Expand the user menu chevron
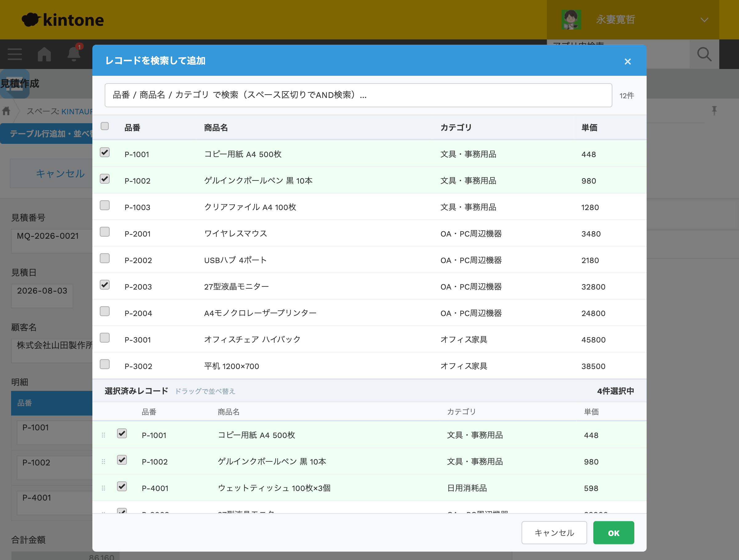 point(704,20)
